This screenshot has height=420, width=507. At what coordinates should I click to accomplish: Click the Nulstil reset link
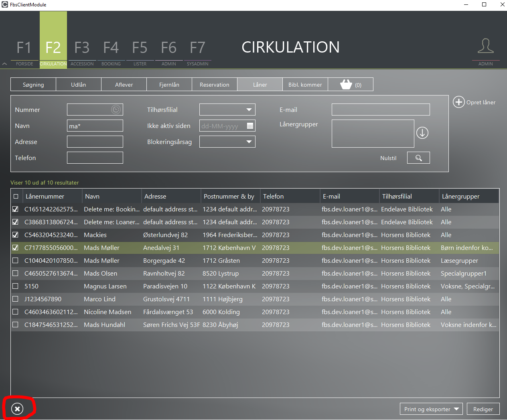coord(388,158)
